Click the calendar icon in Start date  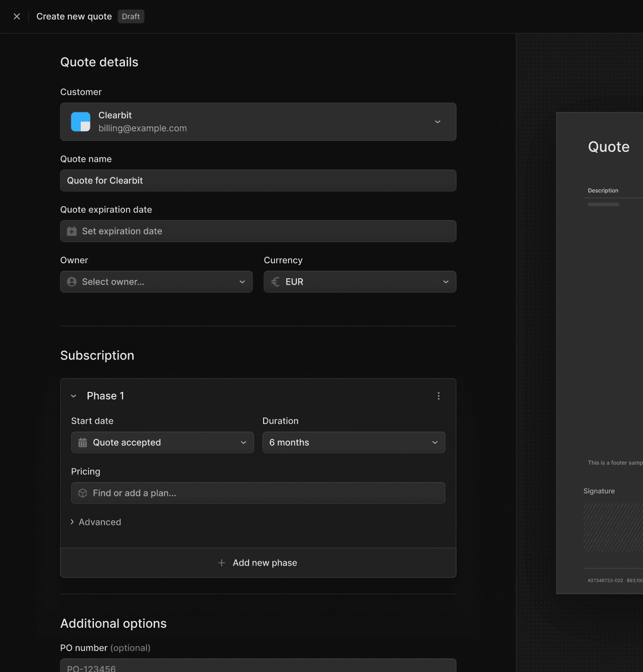[83, 443]
